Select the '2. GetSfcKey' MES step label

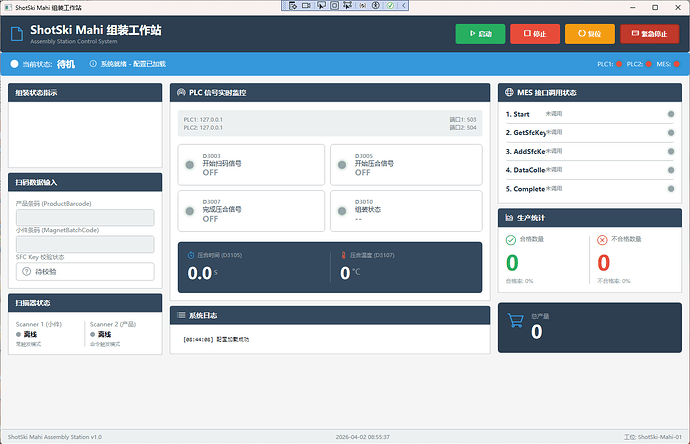point(525,133)
